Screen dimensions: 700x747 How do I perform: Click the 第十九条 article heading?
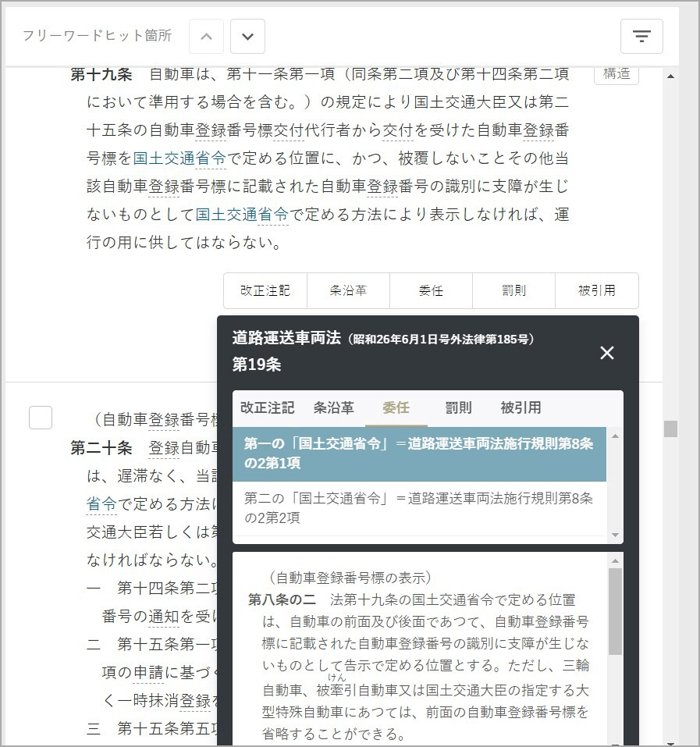(101, 74)
